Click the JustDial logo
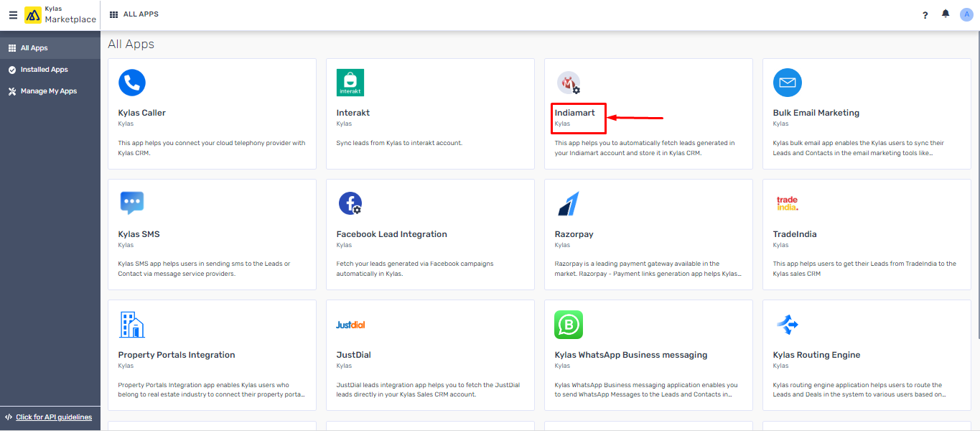980x431 pixels. pos(350,325)
